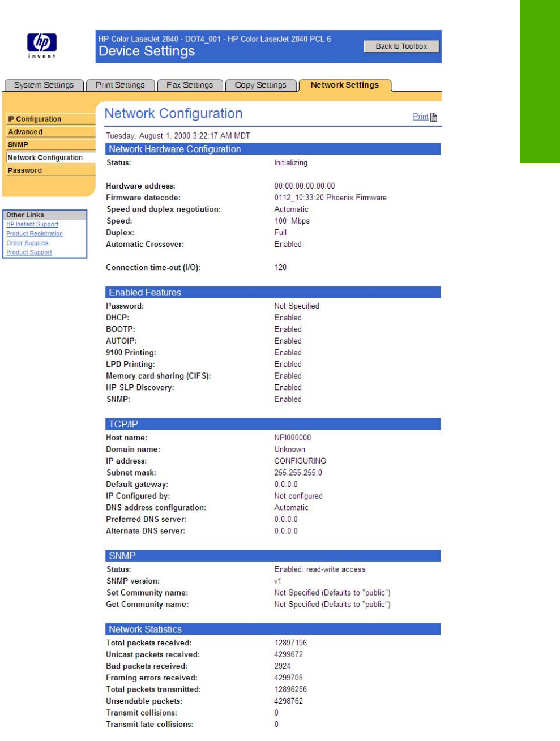The height and width of the screenshot is (741, 560).
Task: Follow HP Instant Support link
Action: pyautogui.click(x=32, y=224)
